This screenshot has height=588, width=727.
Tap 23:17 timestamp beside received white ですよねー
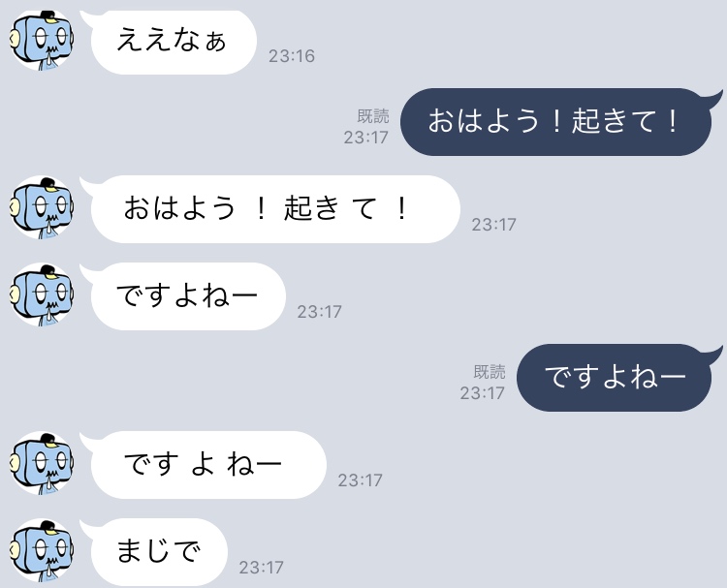click(320, 312)
